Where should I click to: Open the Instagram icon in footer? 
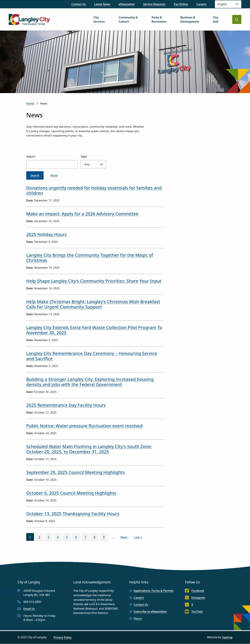pos(187,597)
